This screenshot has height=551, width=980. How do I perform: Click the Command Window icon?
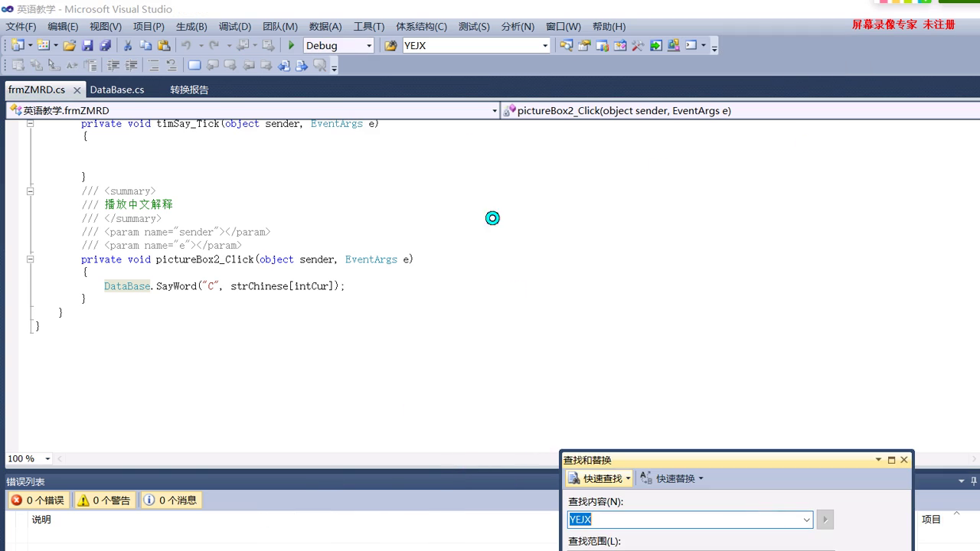(x=691, y=45)
